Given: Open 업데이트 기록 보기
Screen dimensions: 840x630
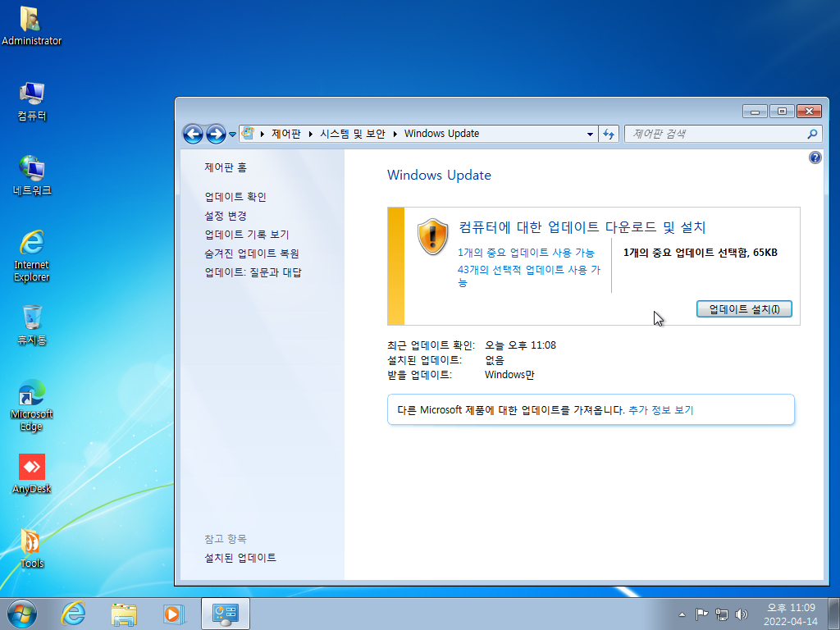Looking at the screenshot, I should coord(246,235).
